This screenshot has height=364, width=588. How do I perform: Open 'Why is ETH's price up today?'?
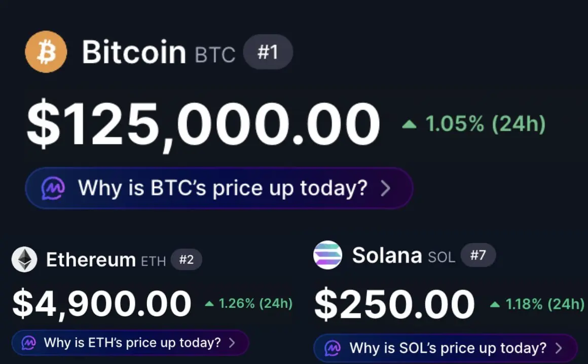pos(132,343)
